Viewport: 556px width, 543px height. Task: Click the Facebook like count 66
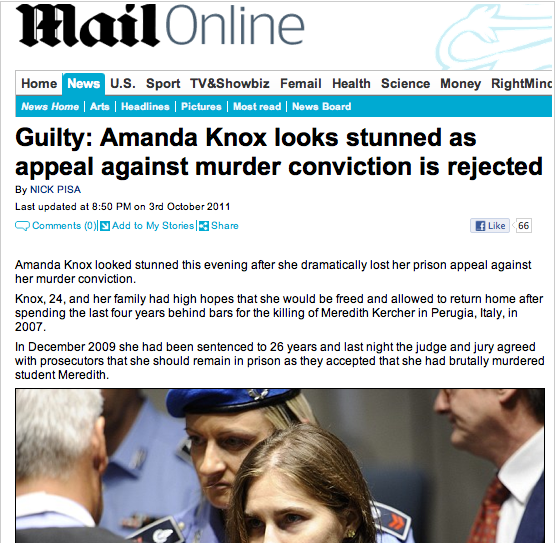[x=523, y=226]
